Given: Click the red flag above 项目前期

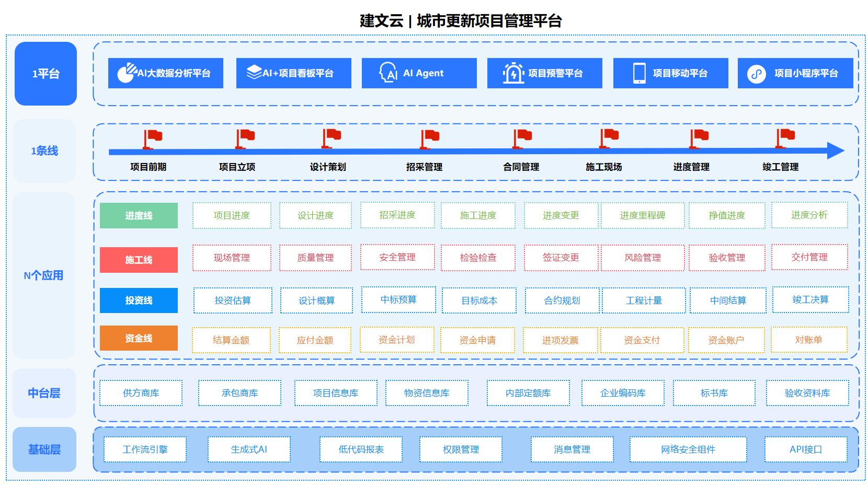Looking at the screenshot, I should coord(152,138).
